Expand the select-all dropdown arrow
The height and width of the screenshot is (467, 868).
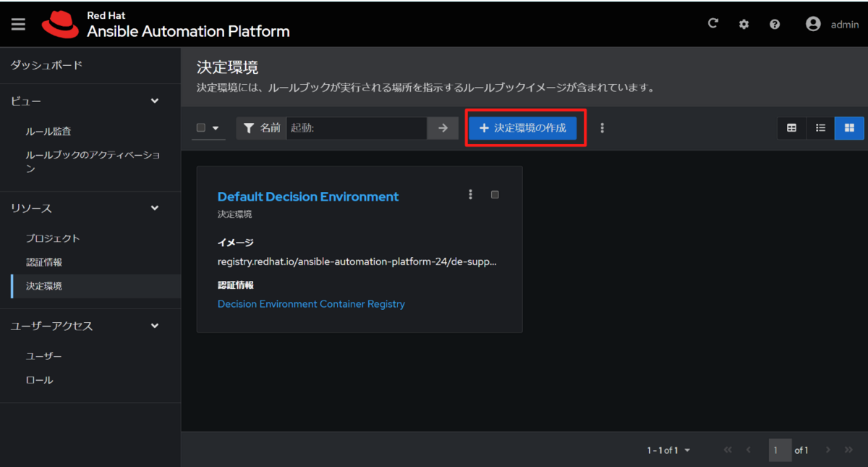216,128
